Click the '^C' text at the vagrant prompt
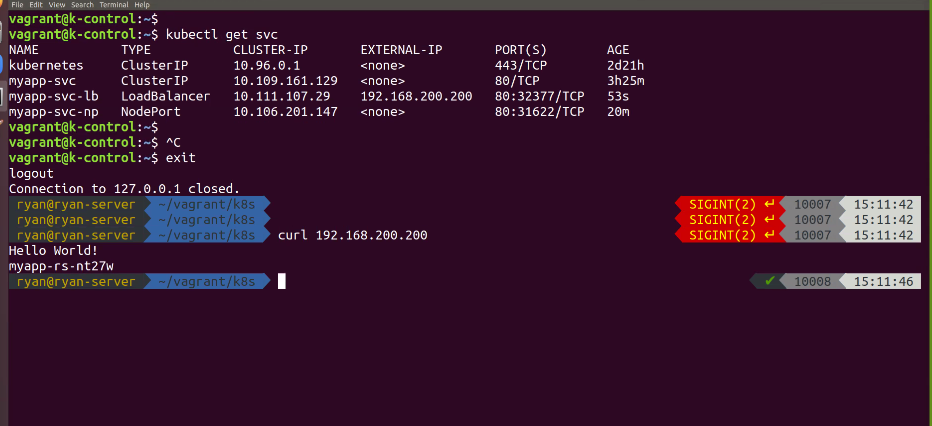Image resolution: width=932 pixels, height=426 pixels. pyautogui.click(x=173, y=143)
